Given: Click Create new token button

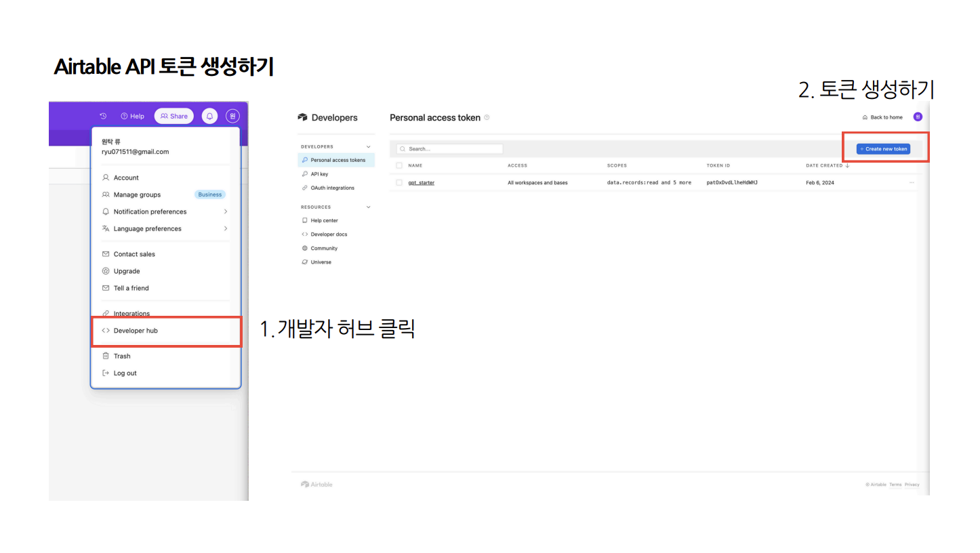Looking at the screenshot, I should [883, 148].
